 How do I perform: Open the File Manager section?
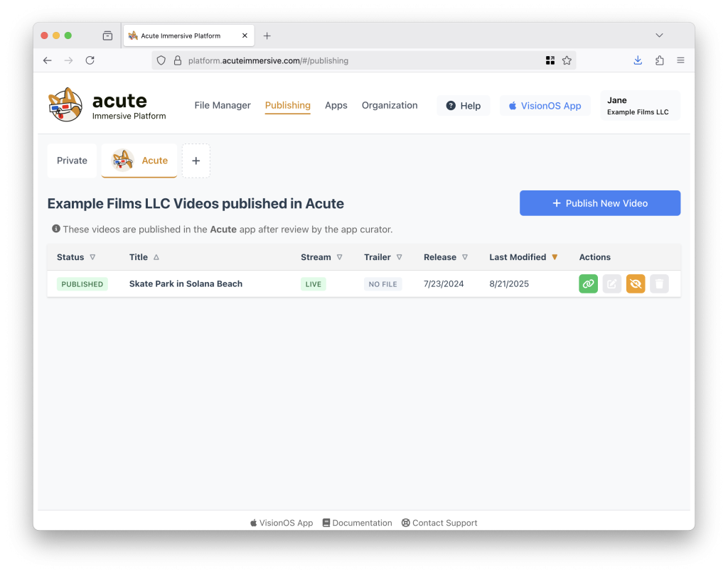point(223,105)
